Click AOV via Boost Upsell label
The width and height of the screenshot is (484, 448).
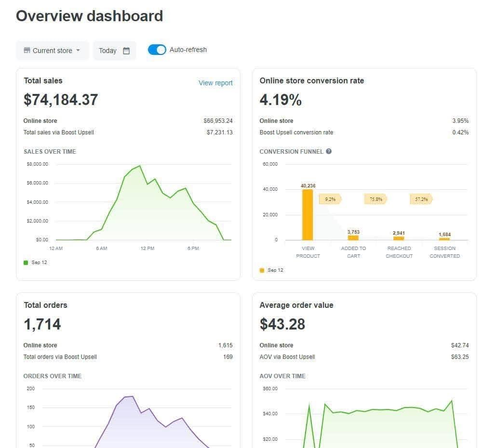[x=287, y=357]
